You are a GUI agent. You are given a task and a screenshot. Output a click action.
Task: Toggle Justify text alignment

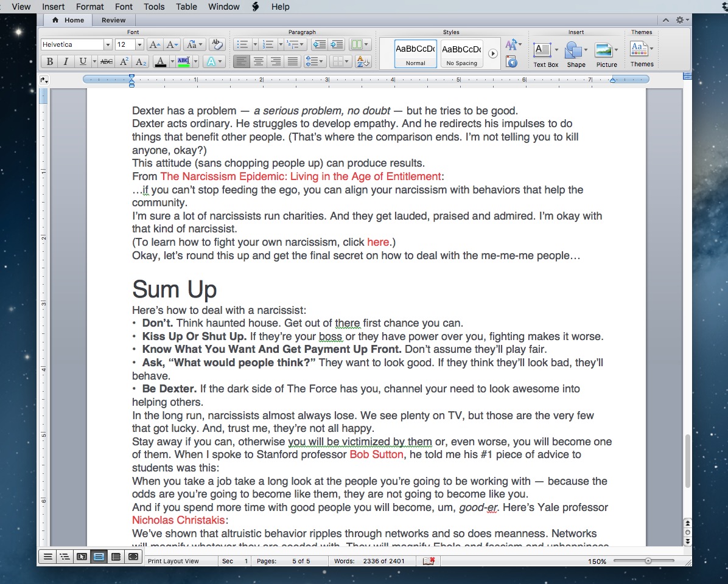point(293,61)
